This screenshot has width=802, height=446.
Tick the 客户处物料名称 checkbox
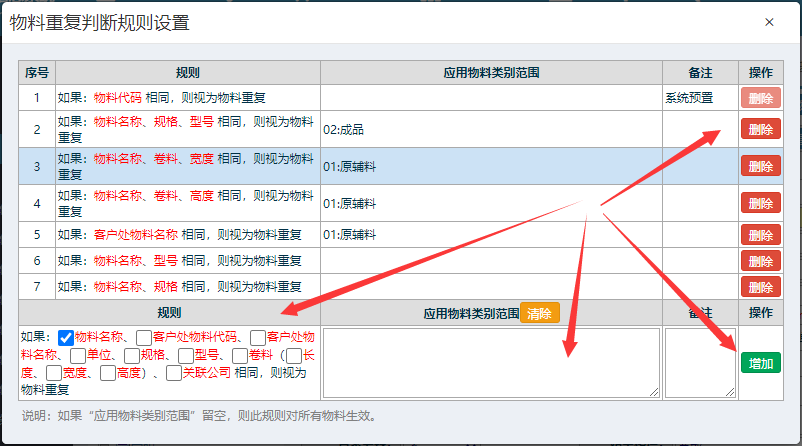pos(258,338)
